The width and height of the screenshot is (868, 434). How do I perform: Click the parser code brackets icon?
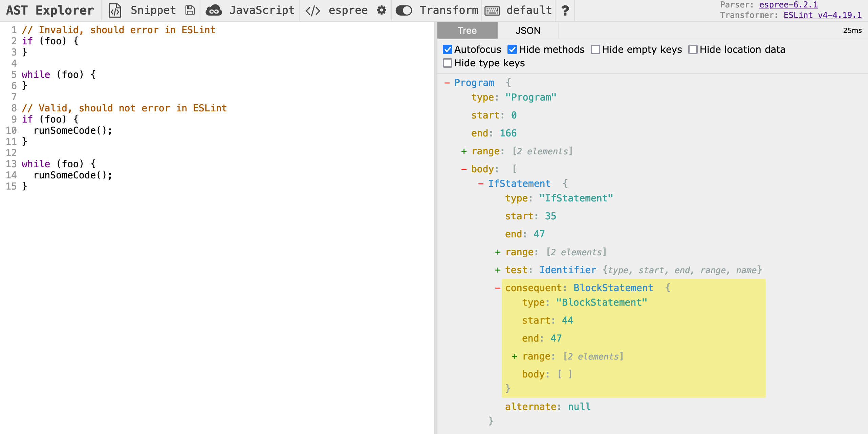click(312, 10)
